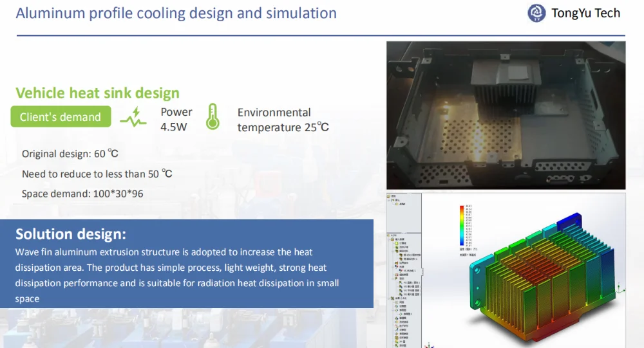Click the Need to reduce to less than 50 ℃ line
644x348 pixels.
click(x=97, y=174)
